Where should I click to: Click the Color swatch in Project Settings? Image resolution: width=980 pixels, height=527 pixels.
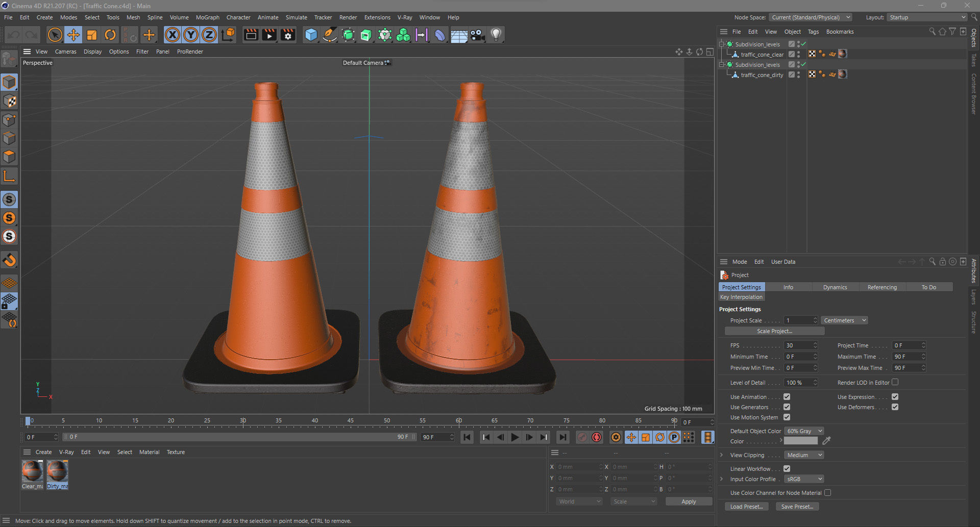[800, 441]
